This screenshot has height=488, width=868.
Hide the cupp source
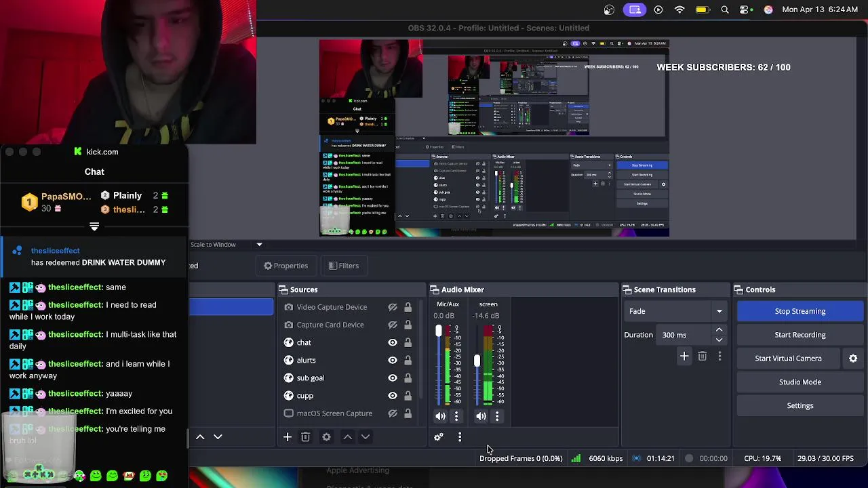click(393, 395)
